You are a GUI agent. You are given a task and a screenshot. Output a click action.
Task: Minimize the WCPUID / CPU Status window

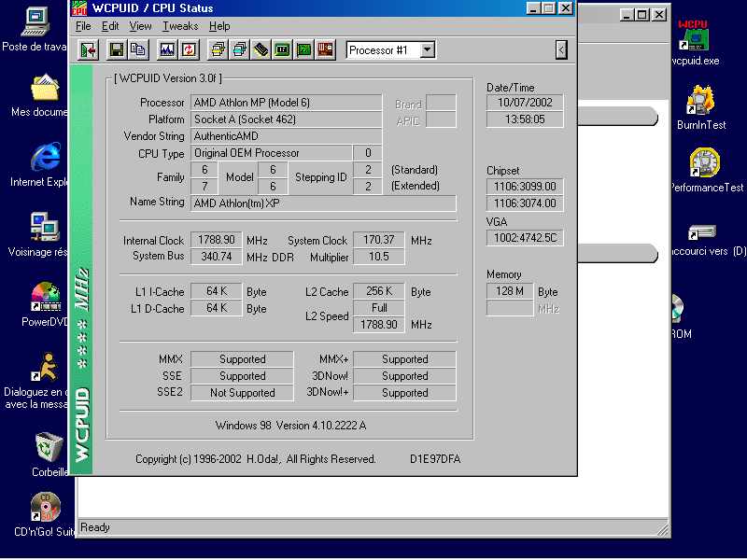pyautogui.click(x=533, y=8)
